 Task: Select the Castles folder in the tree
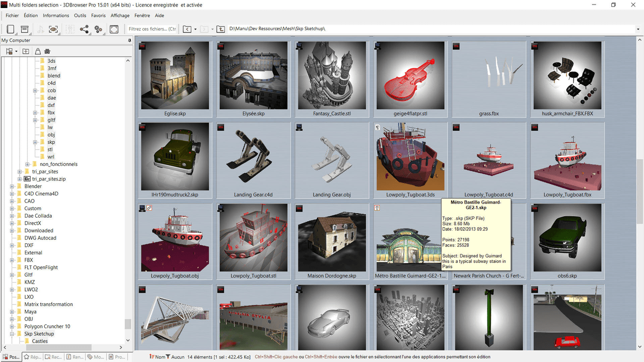(40, 341)
